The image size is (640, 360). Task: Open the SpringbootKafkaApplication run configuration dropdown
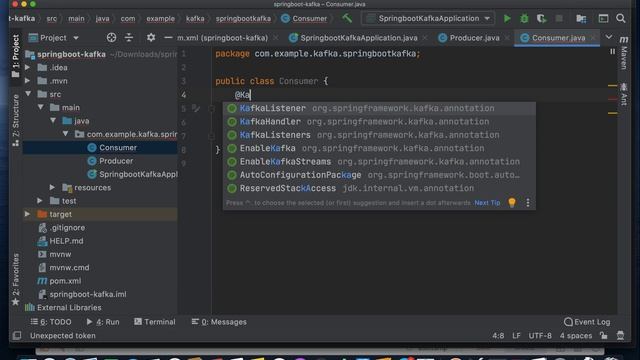(428, 18)
